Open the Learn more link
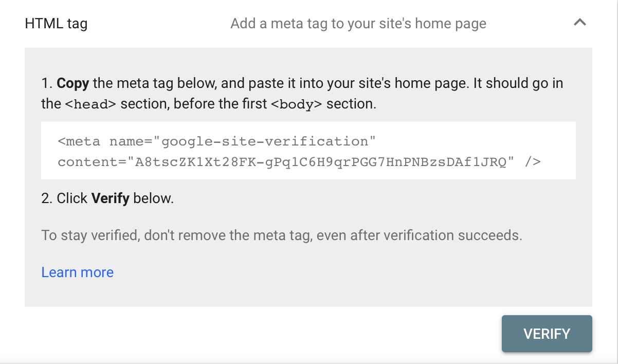The height and width of the screenshot is (364, 618). [x=78, y=272]
